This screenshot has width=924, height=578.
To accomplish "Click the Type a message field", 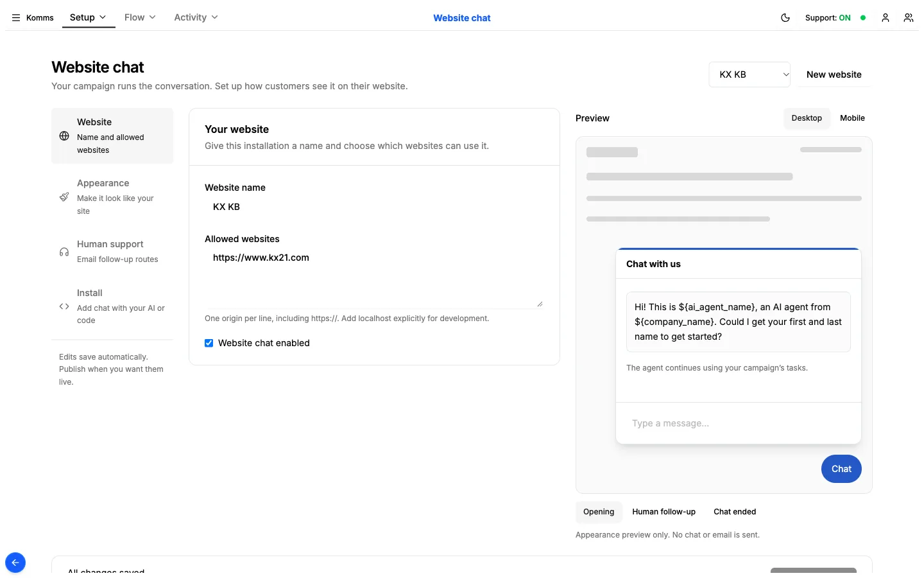I will (x=738, y=423).
